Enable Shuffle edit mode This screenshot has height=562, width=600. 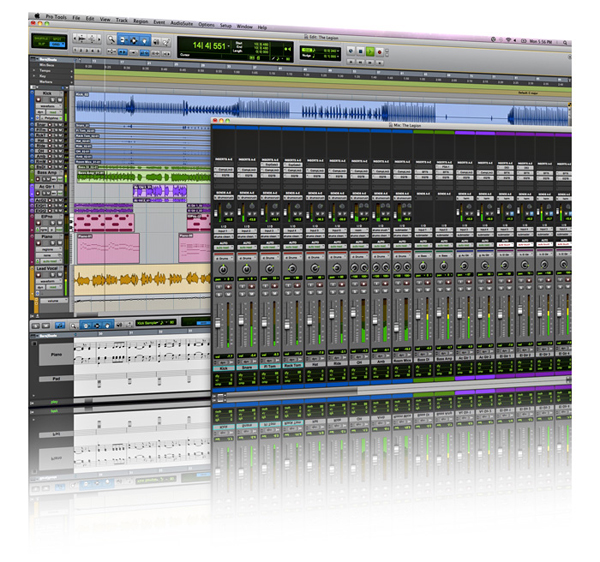pyautogui.click(x=42, y=39)
